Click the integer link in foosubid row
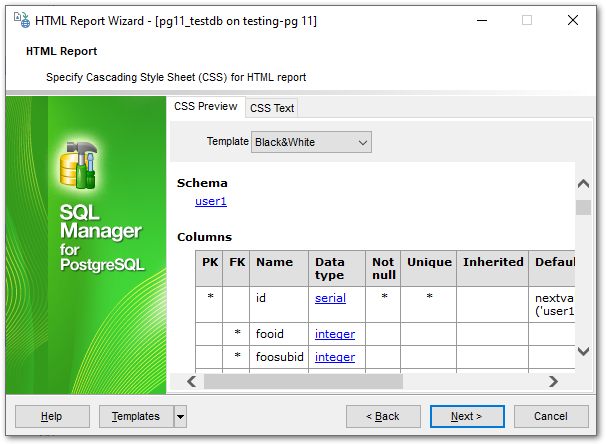 pos(334,357)
